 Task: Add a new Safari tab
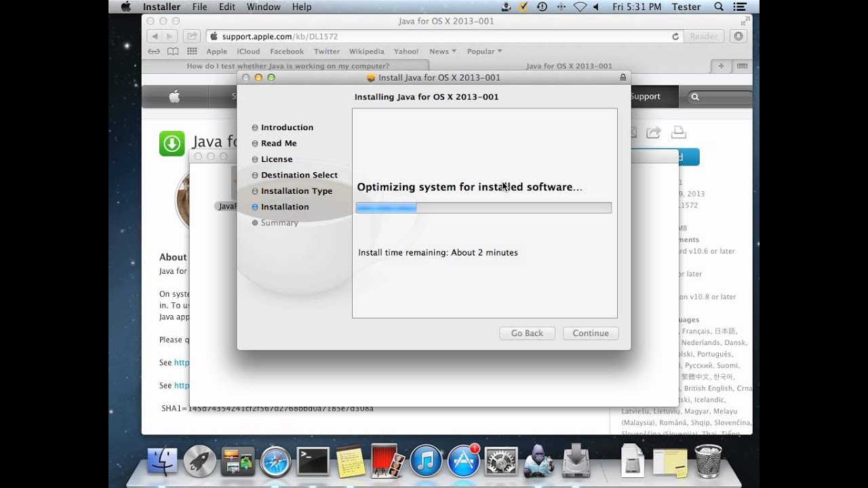tap(721, 66)
